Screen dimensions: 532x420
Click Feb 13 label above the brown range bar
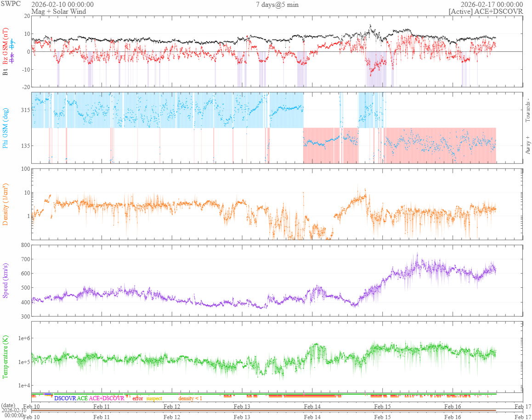(242, 406)
